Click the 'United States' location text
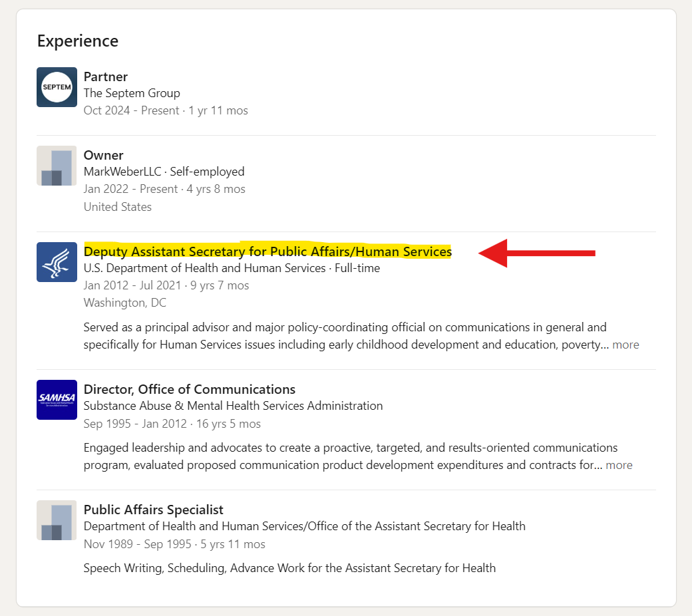 tap(117, 207)
